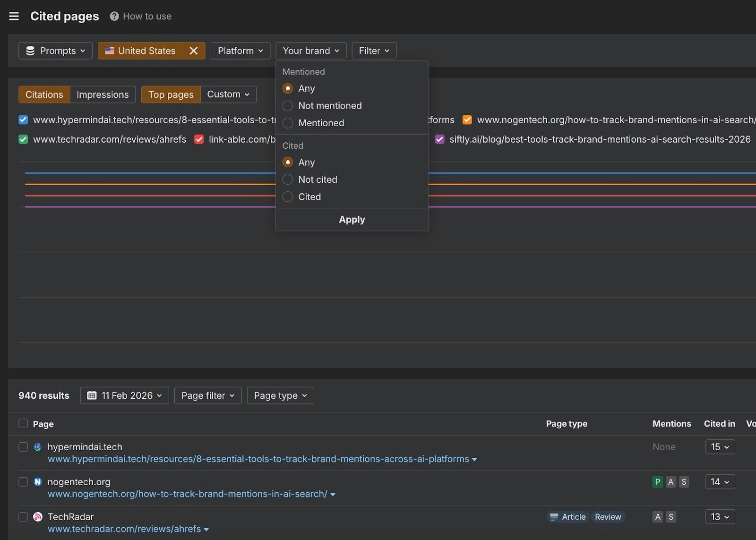Image resolution: width=756 pixels, height=540 pixels.
Task: Click the hypermindai.tech favicon icon
Action: click(x=38, y=447)
